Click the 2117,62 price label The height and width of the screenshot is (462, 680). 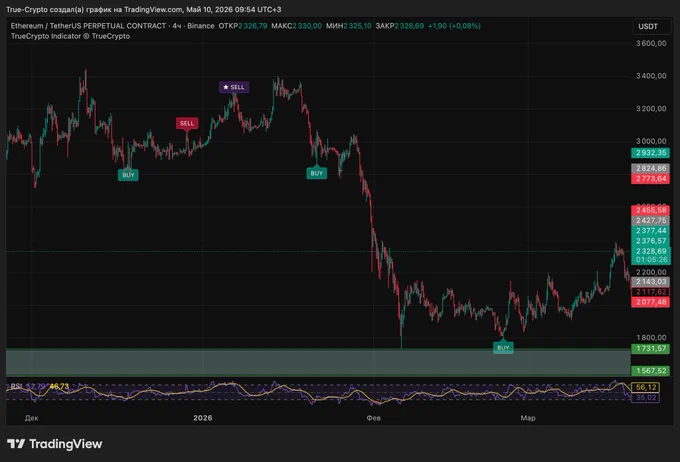[651, 292]
